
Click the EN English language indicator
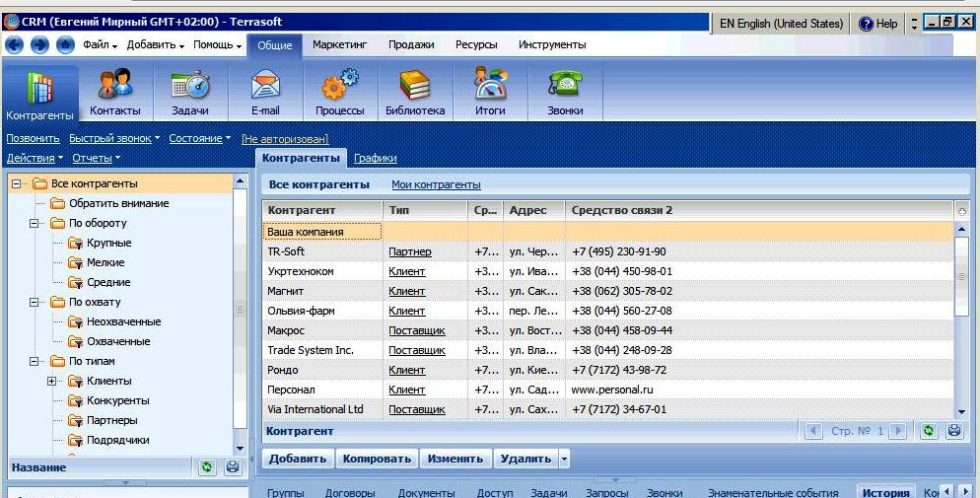(x=781, y=25)
